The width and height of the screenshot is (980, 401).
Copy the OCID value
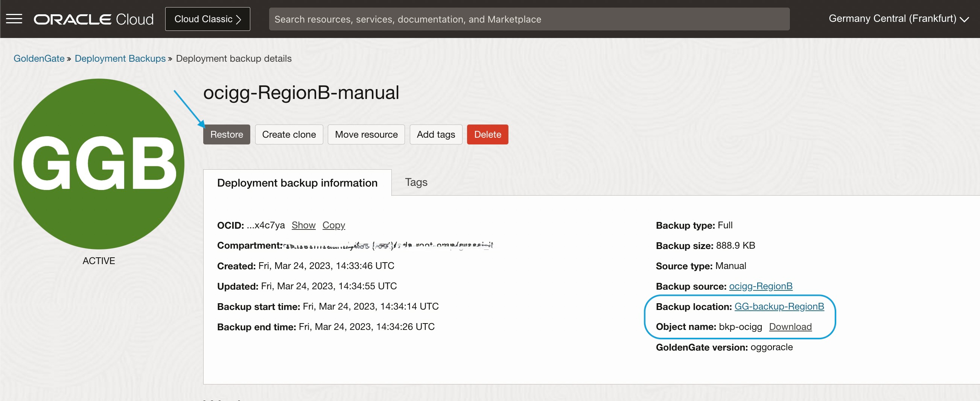(334, 225)
